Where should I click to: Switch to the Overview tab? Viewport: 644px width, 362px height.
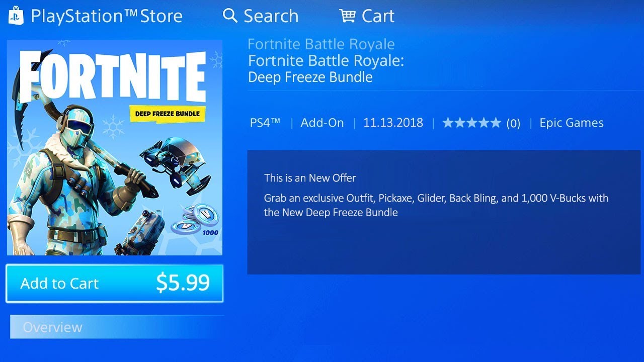pos(52,327)
